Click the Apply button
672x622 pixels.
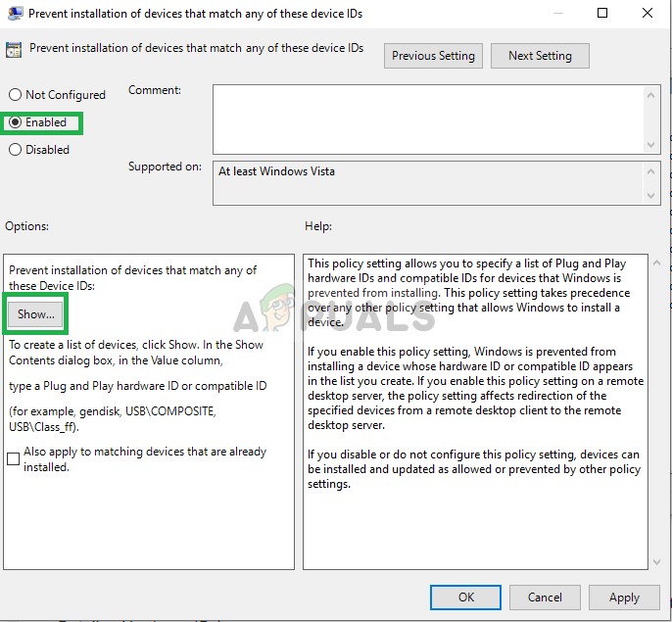(624, 598)
